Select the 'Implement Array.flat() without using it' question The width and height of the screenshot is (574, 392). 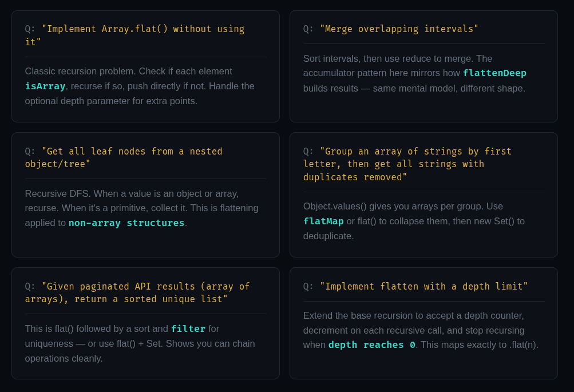click(x=134, y=35)
